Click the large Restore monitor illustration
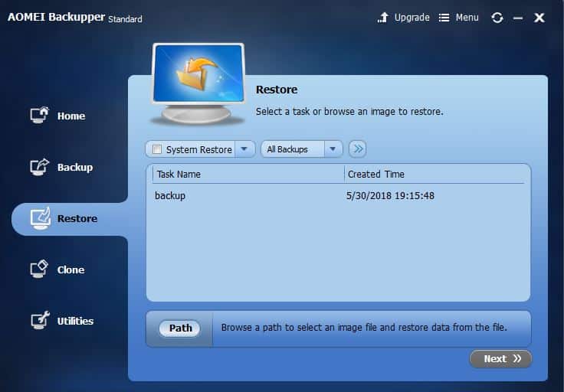 click(x=198, y=83)
